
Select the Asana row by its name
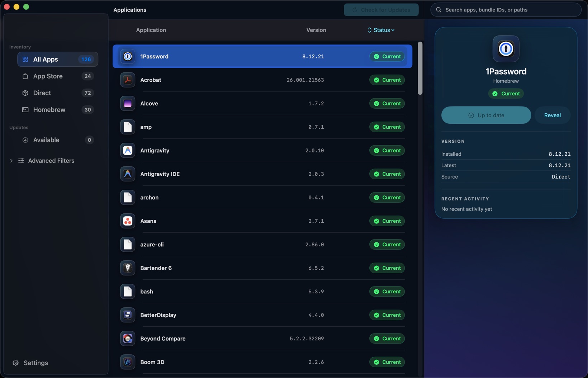[x=148, y=221]
